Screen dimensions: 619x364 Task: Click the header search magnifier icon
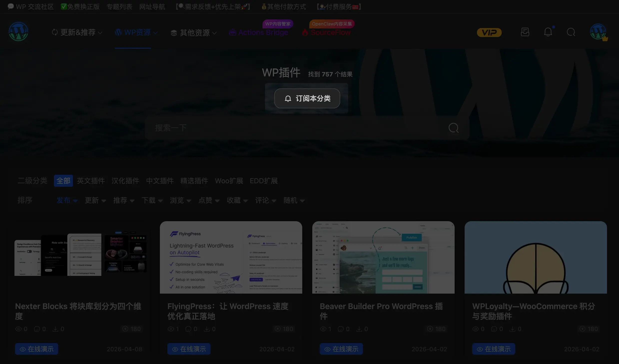click(x=571, y=32)
